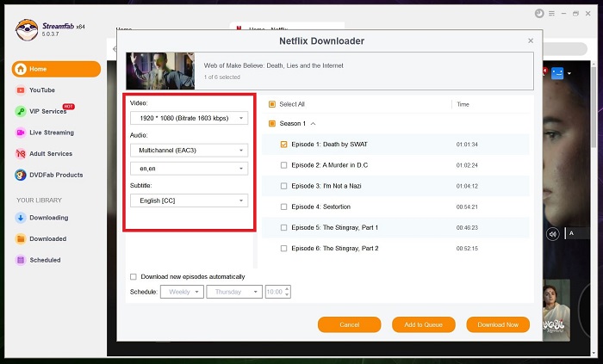Decrease schedule time with down arrow

[287, 294]
